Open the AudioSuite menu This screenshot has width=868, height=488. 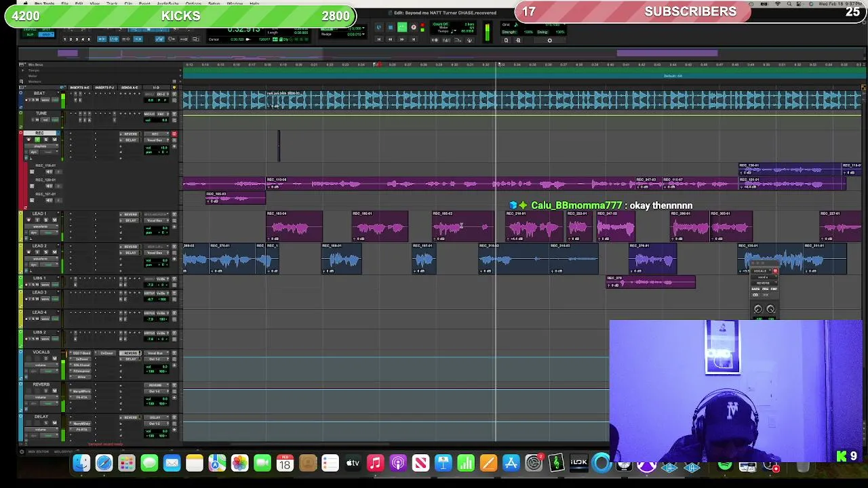(x=167, y=3)
